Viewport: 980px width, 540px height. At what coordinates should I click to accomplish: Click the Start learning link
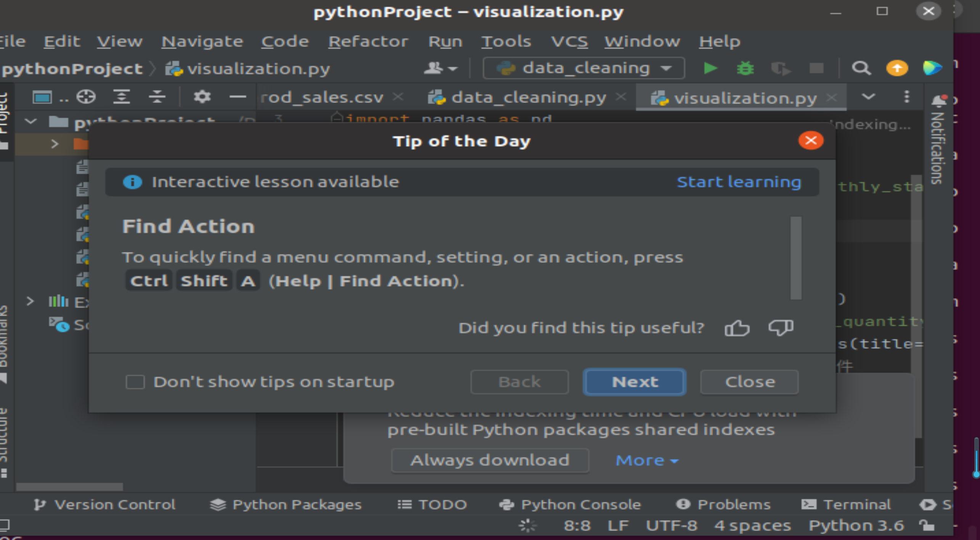tap(739, 182)
